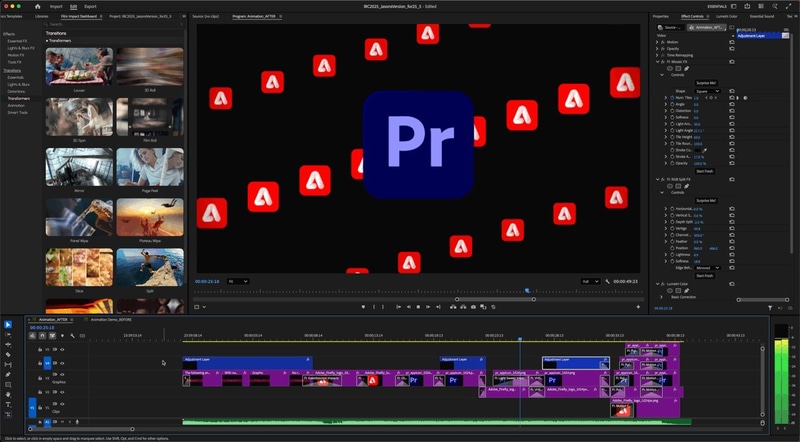This screenshot has height=442, width=800.
Task: Open the Fit zoom level dropdown
Action: coord(238,281)
